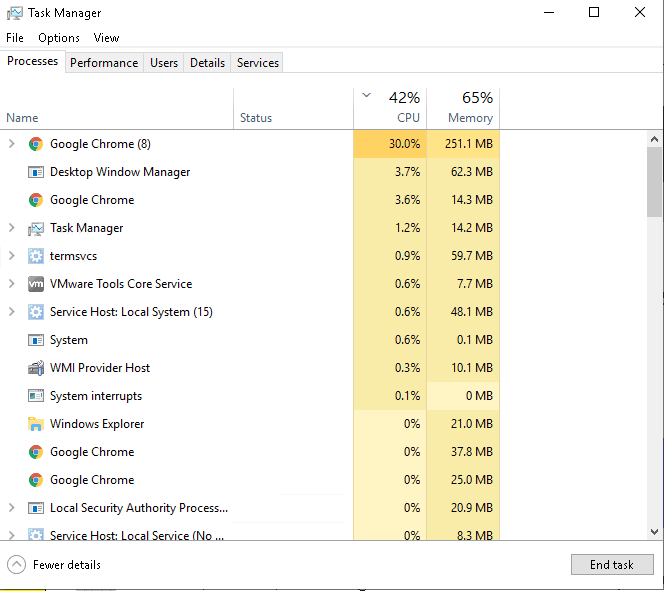
Task: Click the System interrupts icon
Action: tap(36, 396)
